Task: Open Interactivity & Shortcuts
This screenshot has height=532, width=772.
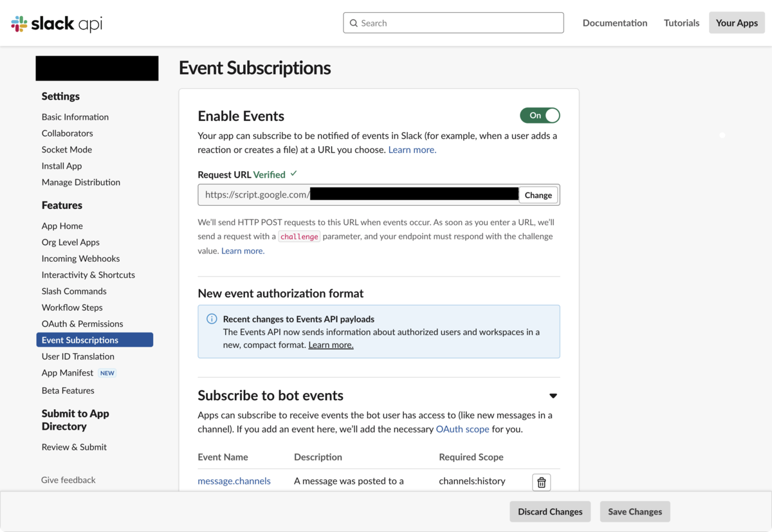Action: click(88, 275)
